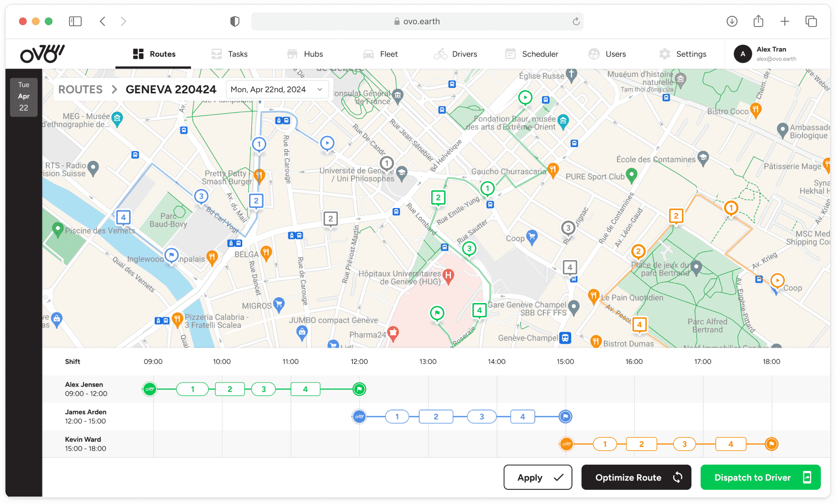Open the Drivers section with bicycle icon
The width and height of the screenshot is (836, 504).
pyautogui.click(x=455, y=54)
